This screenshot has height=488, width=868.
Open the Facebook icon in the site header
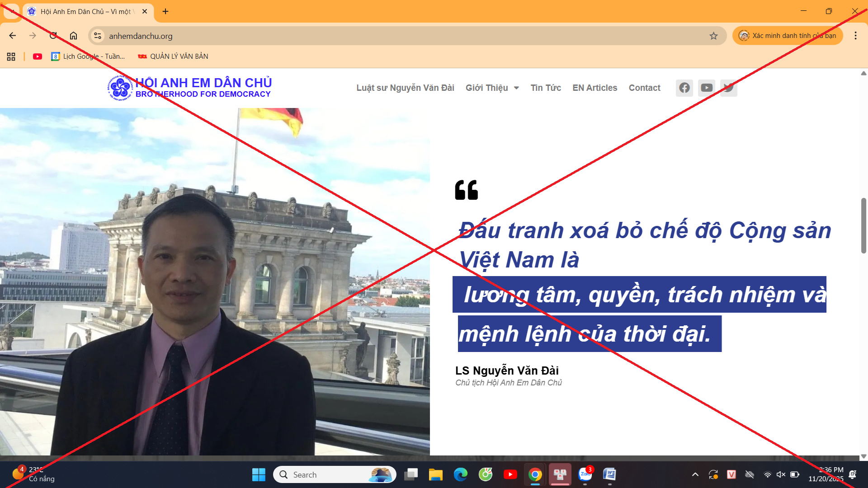click(684, 88)
